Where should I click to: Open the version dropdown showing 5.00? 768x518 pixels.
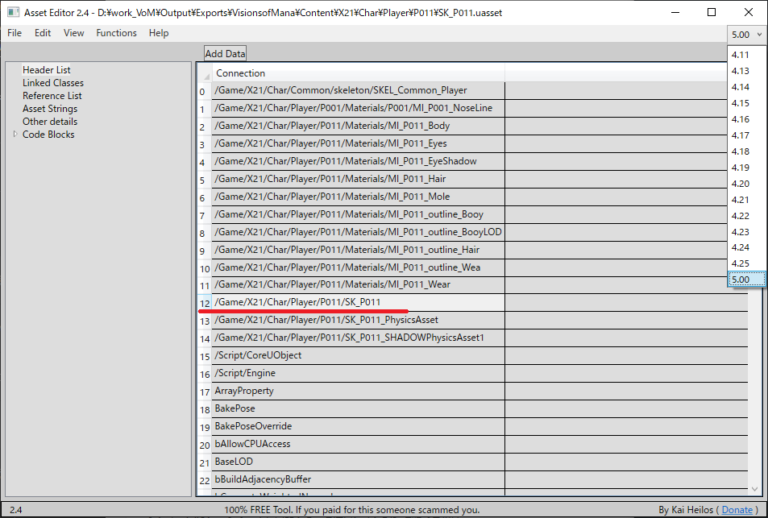746,32
